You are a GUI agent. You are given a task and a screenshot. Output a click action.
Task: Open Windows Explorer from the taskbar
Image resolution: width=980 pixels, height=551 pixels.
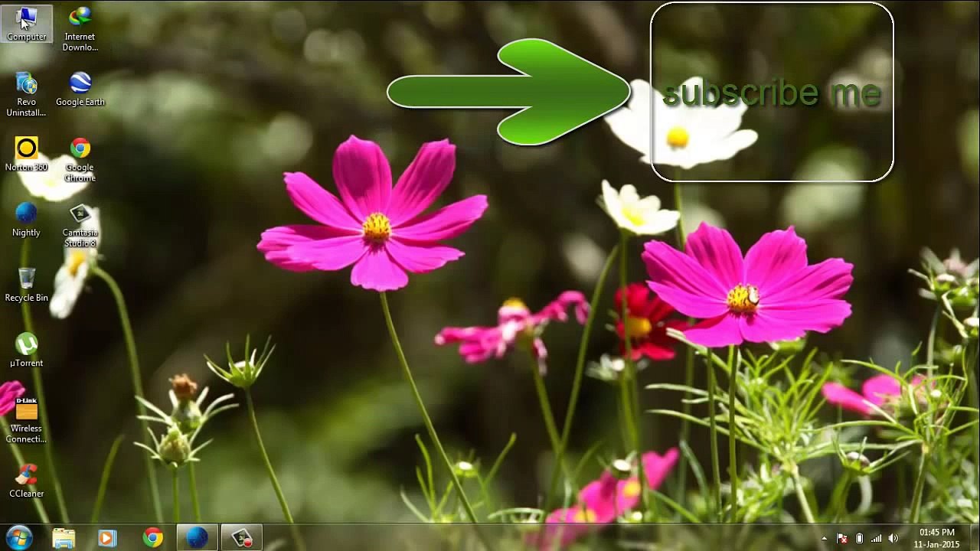click(64, 538)
